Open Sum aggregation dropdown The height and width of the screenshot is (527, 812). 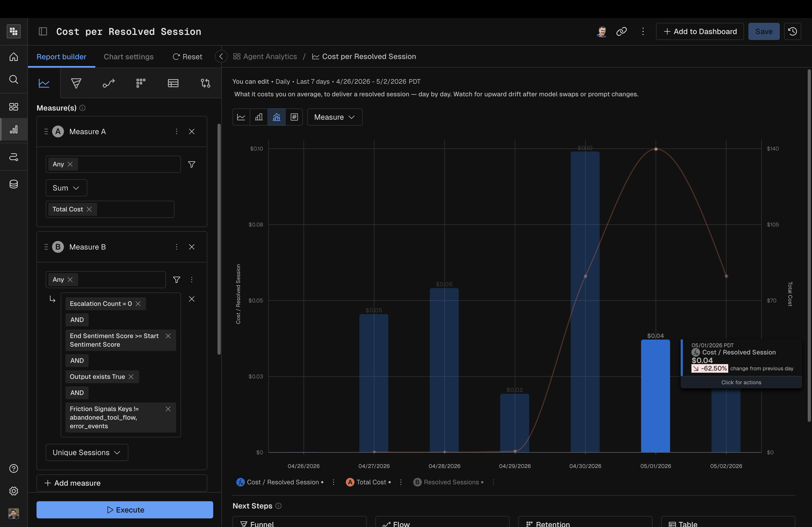click(66, 188)
